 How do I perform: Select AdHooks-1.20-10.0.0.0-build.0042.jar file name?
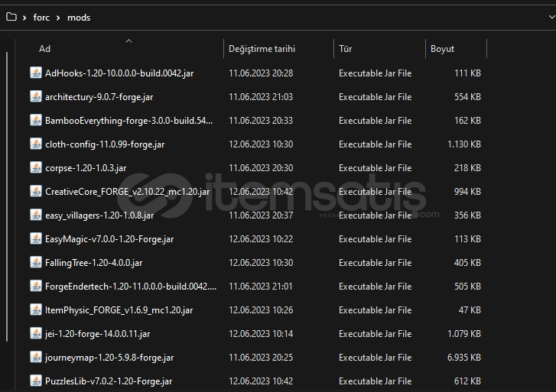119,73
